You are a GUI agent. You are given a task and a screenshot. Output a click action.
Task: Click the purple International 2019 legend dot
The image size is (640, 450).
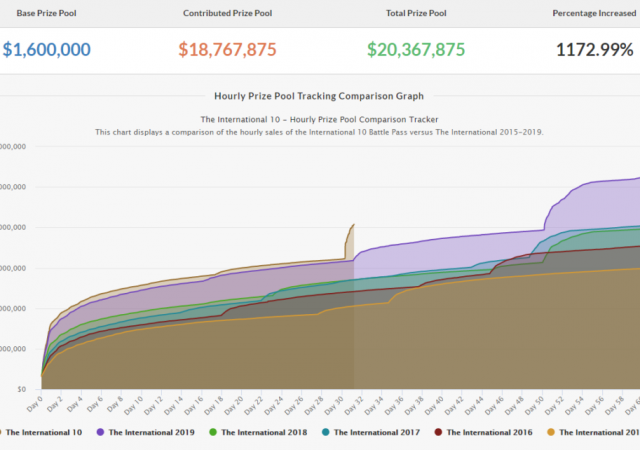(100, 432)
